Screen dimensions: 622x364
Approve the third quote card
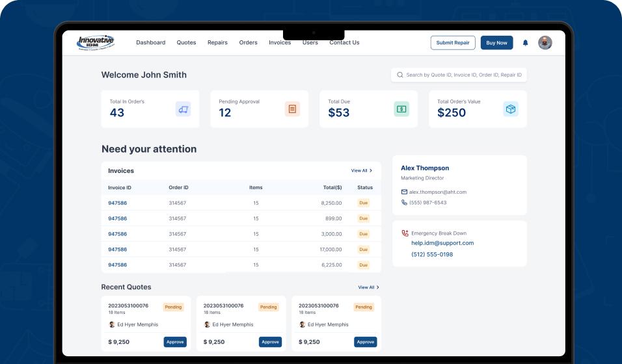366,342
